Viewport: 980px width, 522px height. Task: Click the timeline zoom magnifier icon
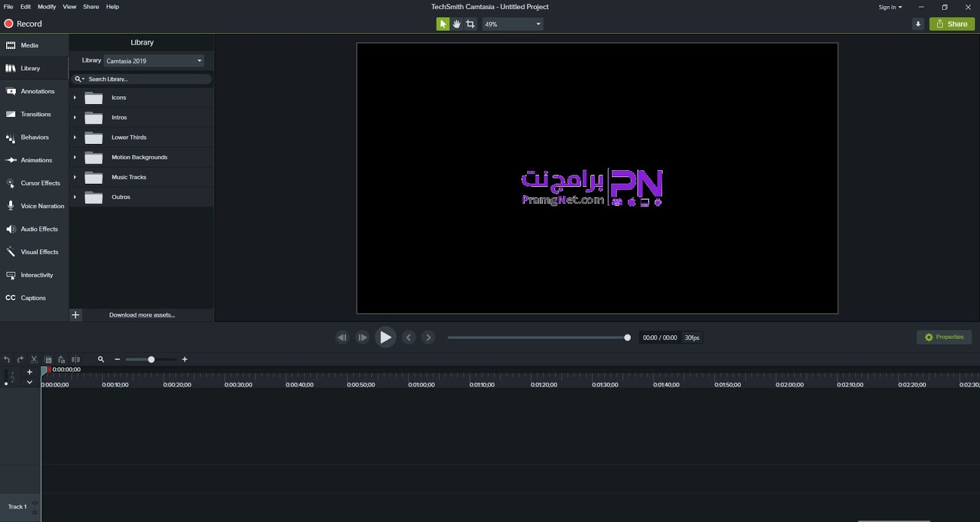coord(101,360)
